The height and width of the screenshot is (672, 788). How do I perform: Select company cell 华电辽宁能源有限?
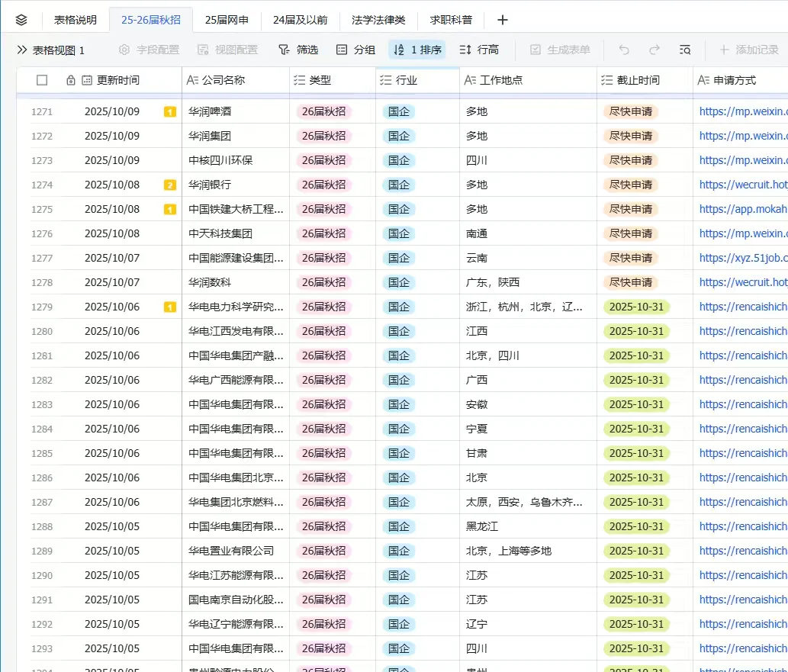tap(235, 624)
